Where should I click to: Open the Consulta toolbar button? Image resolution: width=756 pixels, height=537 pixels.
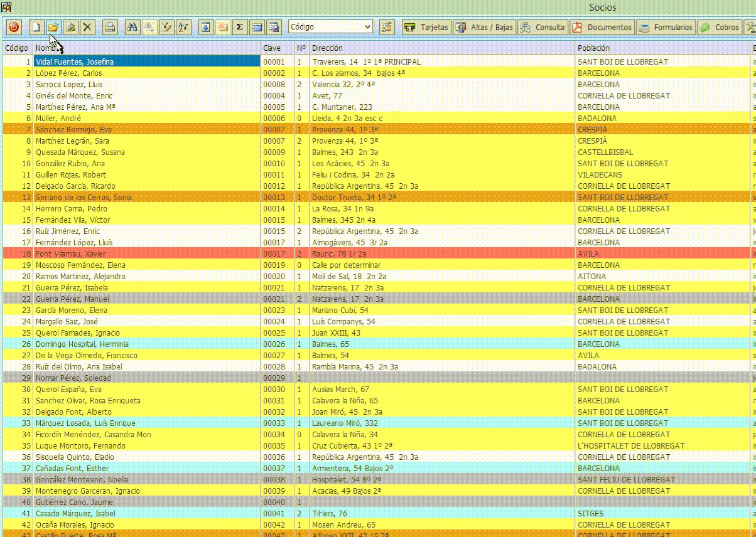[x=543, y=28]
